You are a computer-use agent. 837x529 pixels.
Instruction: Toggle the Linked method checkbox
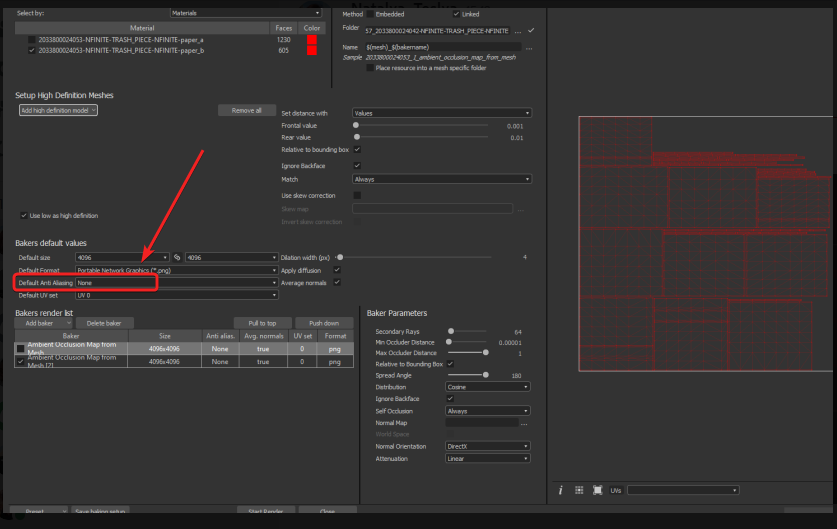(456, 14)
